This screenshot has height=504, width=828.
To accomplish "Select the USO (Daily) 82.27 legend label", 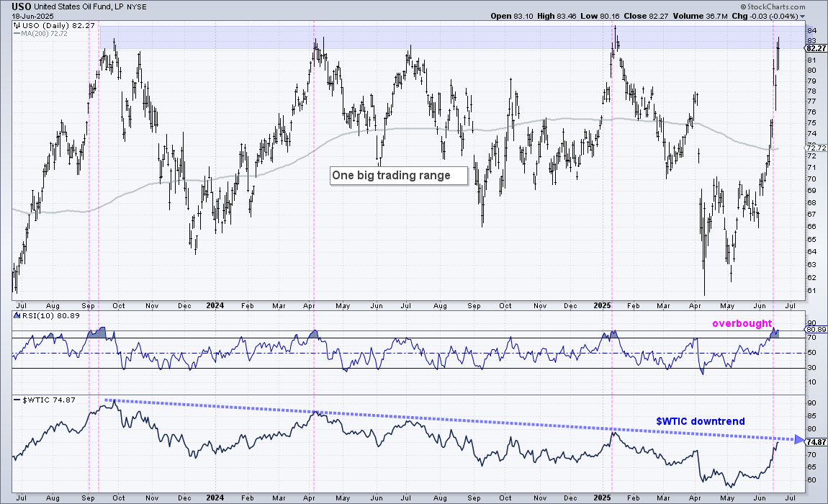I will click(58, 25).
